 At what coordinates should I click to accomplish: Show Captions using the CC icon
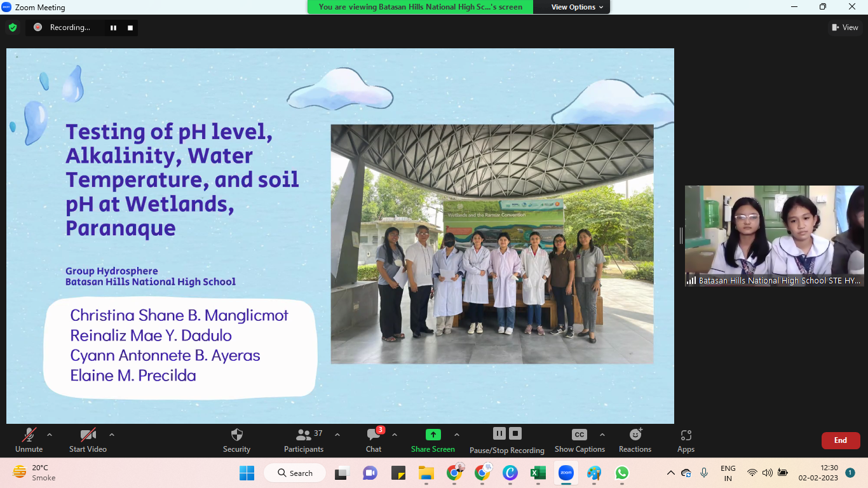click(x=579, y=435)
